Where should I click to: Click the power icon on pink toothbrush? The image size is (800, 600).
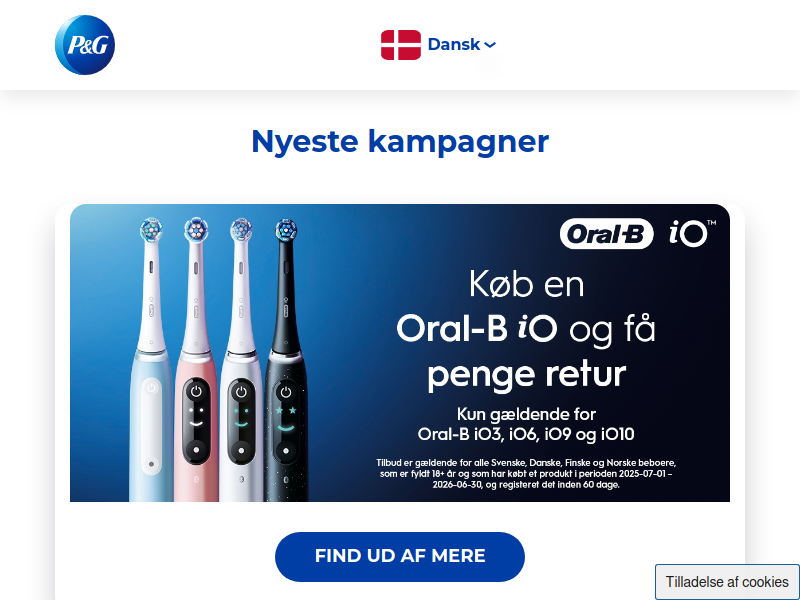(196, 392)
